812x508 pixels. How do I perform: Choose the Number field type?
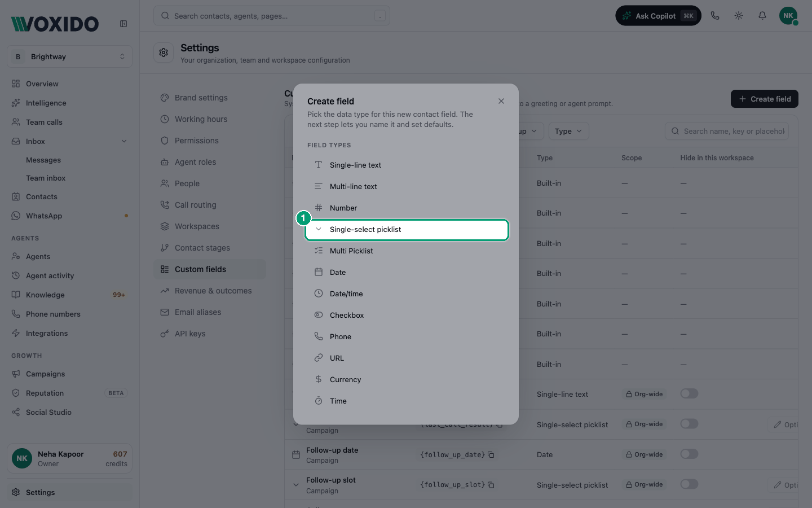[407, 208]
